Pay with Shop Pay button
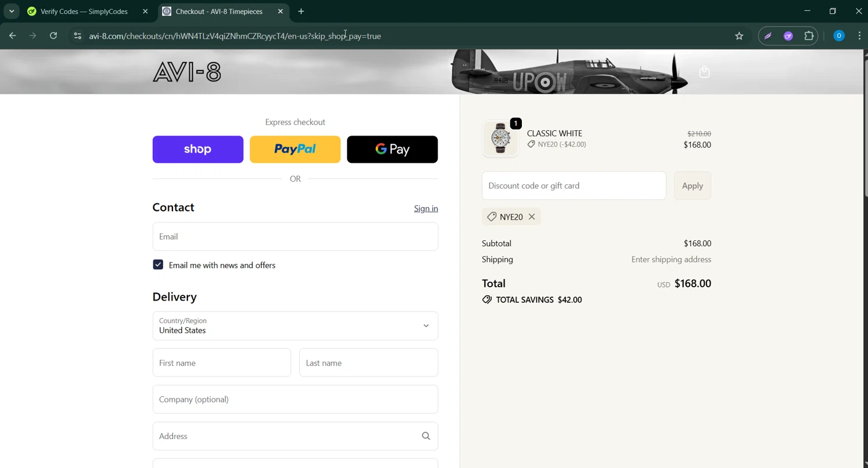 coord(198,149)
